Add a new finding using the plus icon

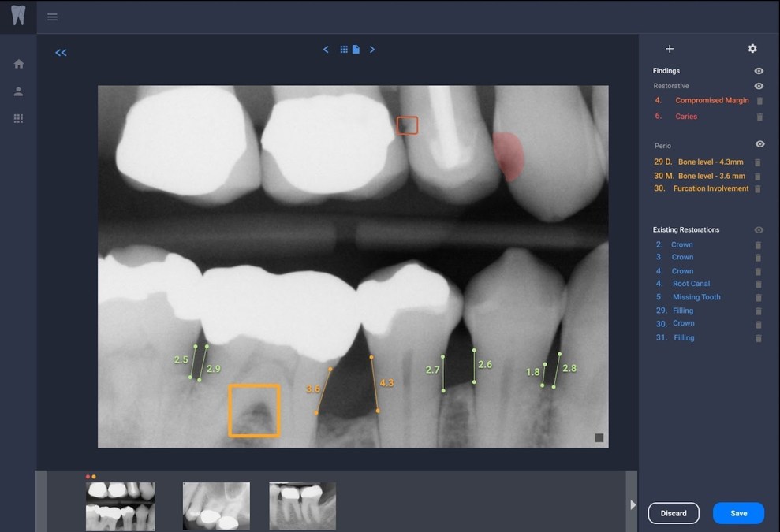point(670,49)
